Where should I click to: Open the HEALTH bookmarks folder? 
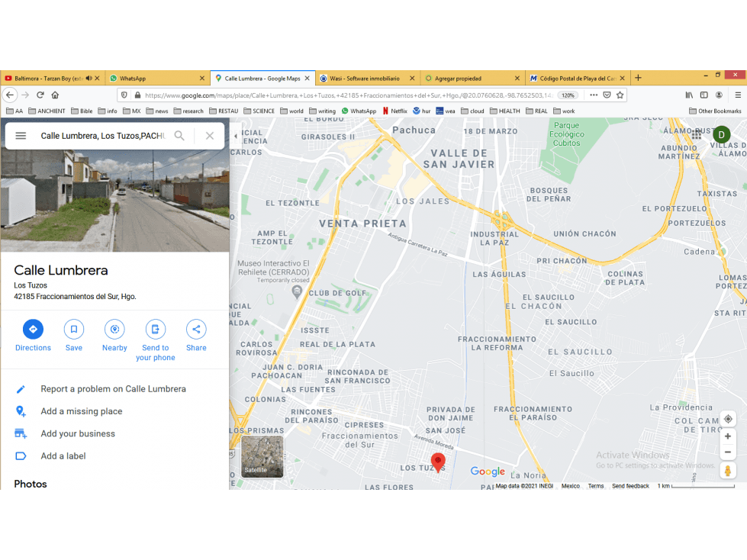[x=505, y=111]
